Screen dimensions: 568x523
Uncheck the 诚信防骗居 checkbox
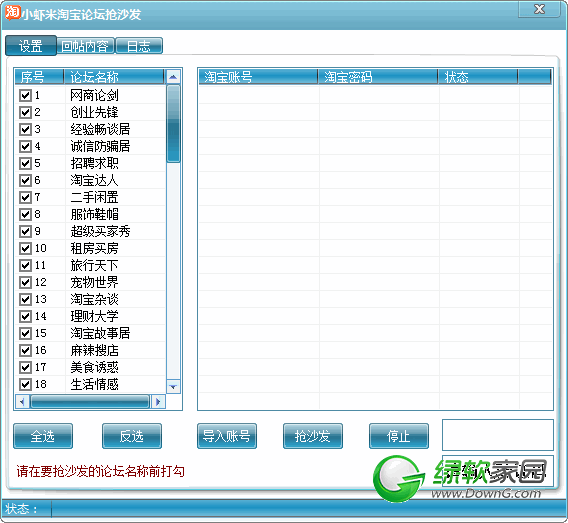tap(25, 147)
